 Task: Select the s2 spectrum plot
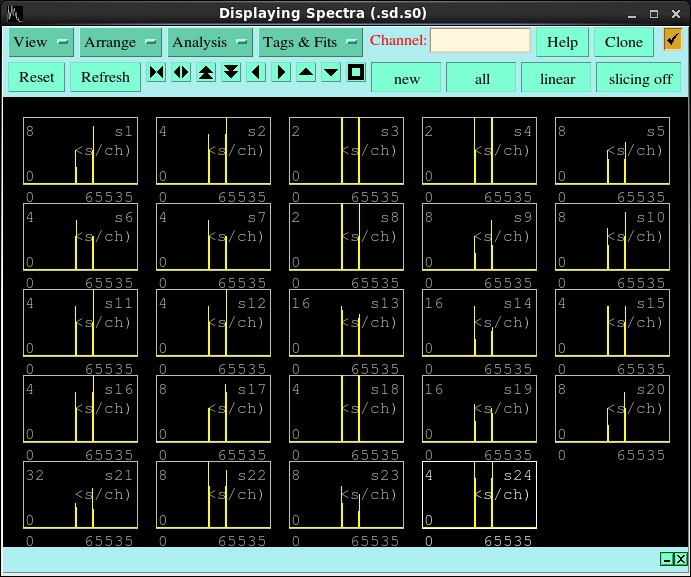[x=214, y=151]
